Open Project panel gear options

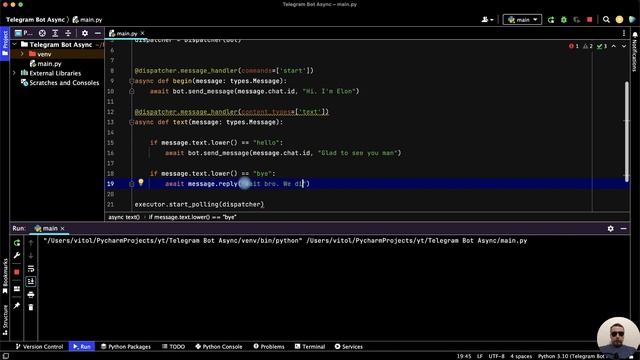(84, 33)
